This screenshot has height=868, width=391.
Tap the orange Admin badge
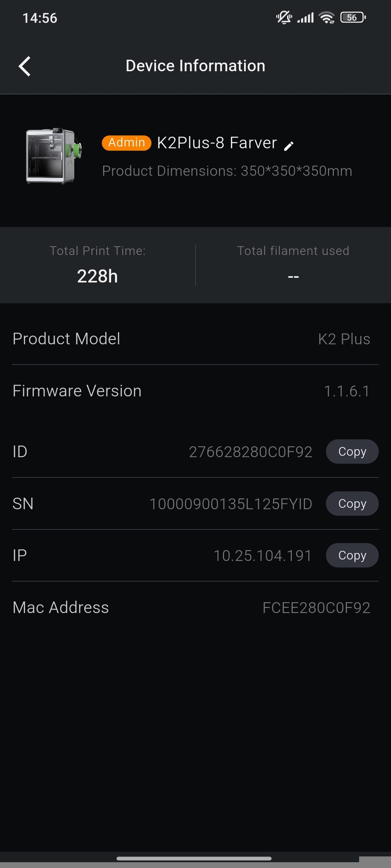point(126,143)
